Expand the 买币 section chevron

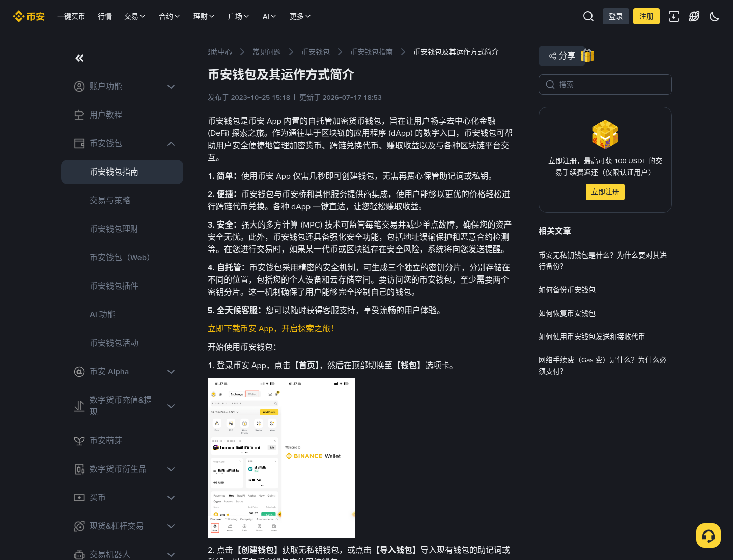171,498
